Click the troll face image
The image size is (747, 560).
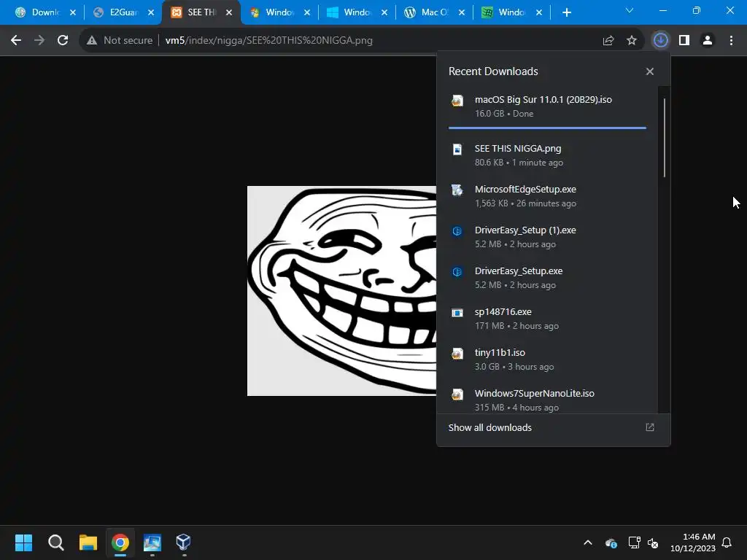tap(341, 290)
